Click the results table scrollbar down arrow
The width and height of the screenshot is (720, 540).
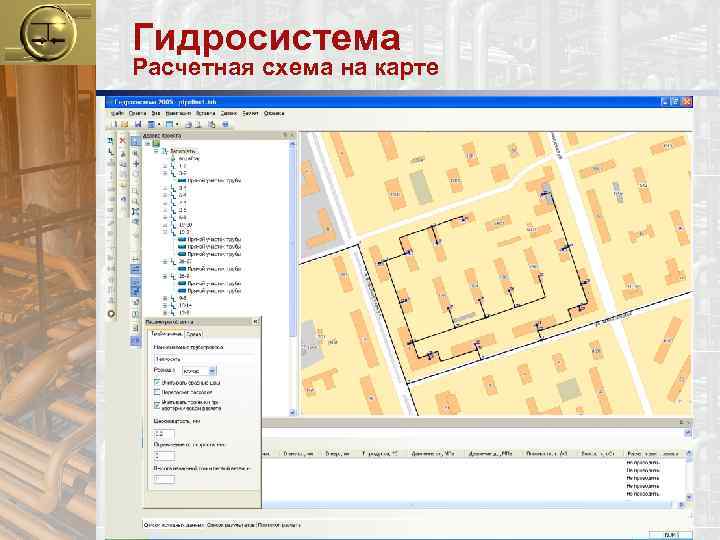coord(688,497)
